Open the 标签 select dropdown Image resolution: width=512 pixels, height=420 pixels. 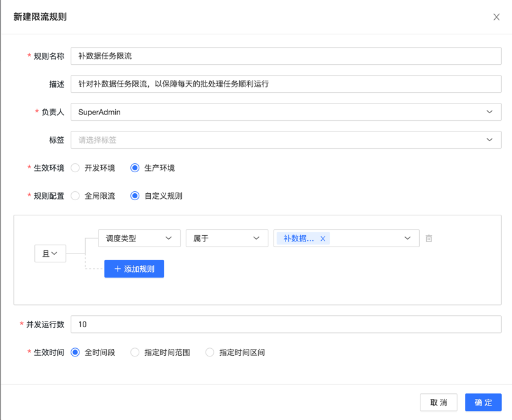[286, 140]
